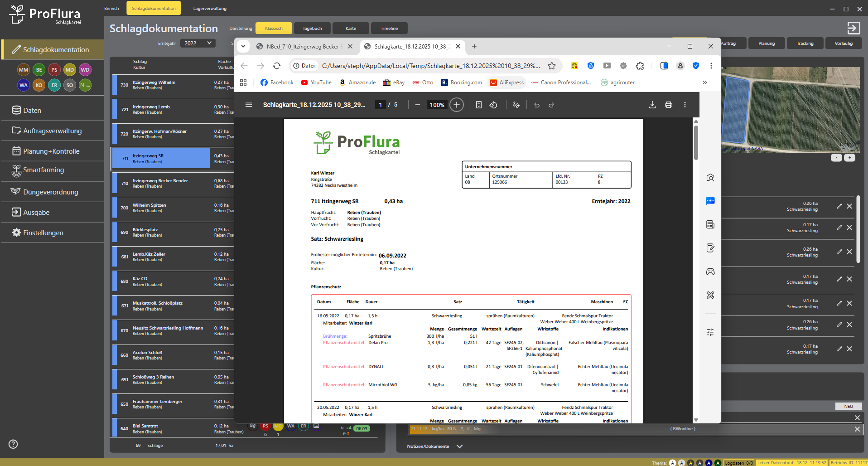Image resolution: width=868 pixels, height=466 pixels.
Task: Rotate the PDF page
Action: (493, 105)
